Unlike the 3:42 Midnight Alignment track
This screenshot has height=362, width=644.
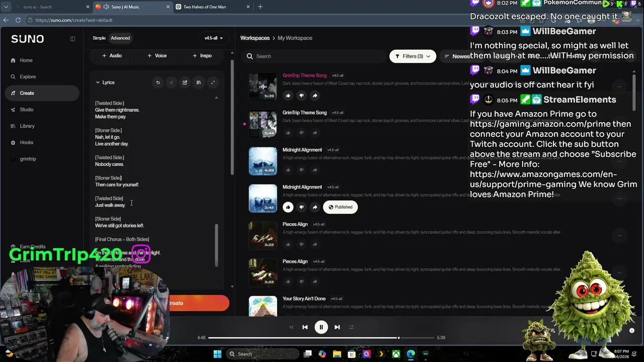(288, 207)
